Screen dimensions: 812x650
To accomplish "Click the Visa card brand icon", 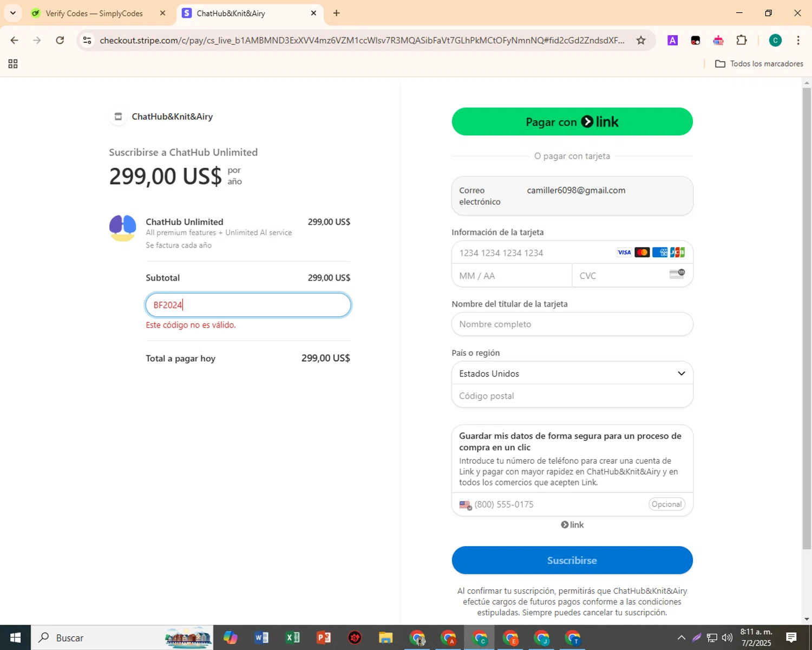I will (624, 252).
